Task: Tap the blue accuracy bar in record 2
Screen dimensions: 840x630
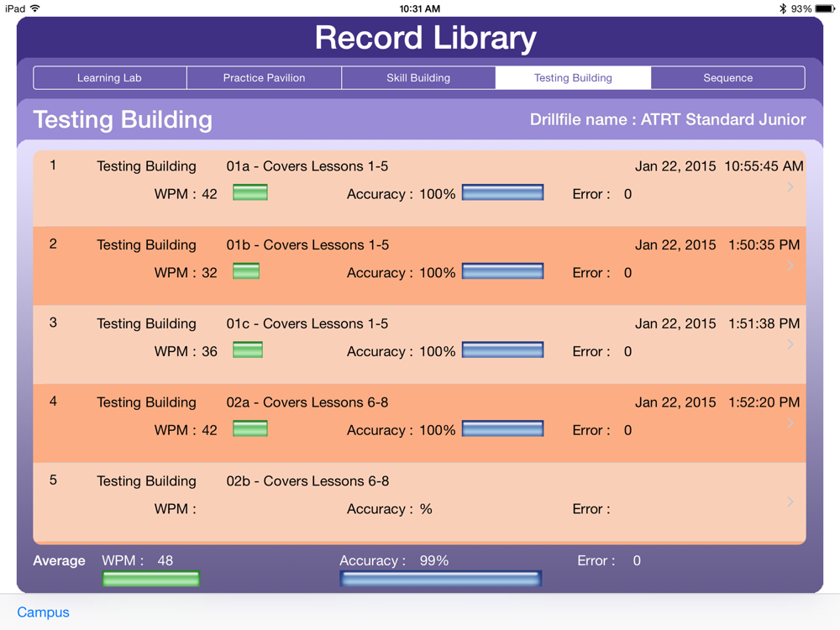Action: 502,271
